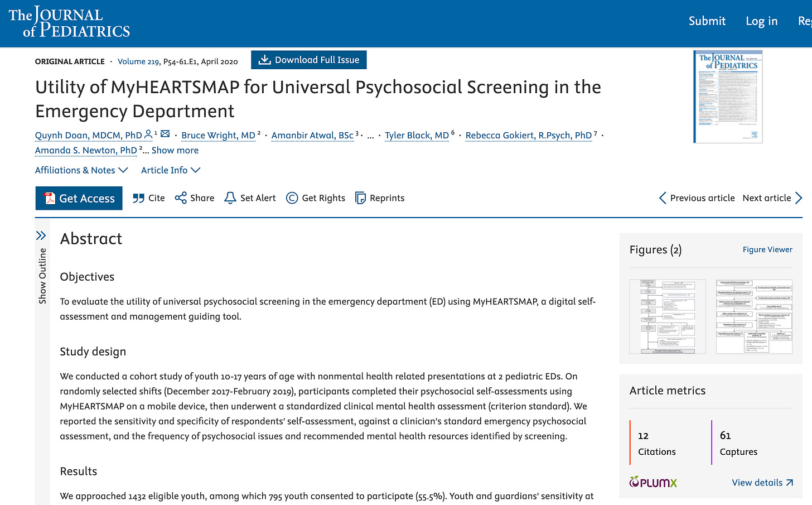The height and width of the screenshot is (505, 812).
Task: Open author Quynh Doan, MDCM, PhD
Action: tap(89, 136)
